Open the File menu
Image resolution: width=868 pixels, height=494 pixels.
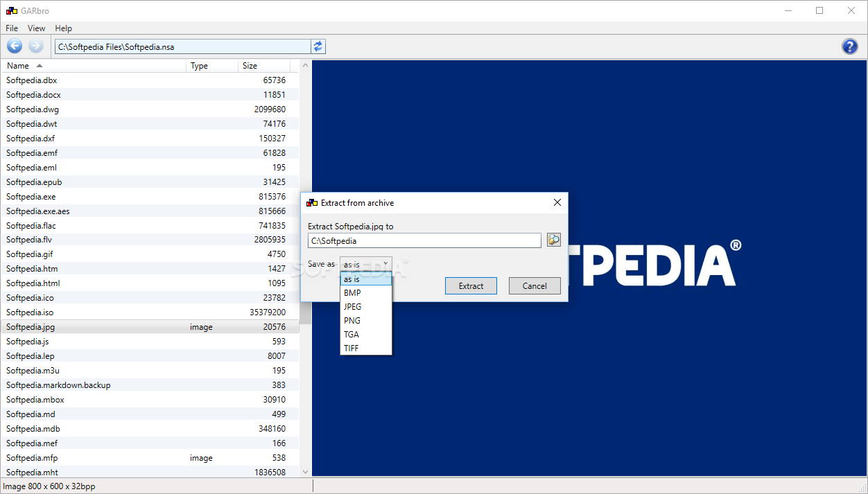click(x=12, y=28)
